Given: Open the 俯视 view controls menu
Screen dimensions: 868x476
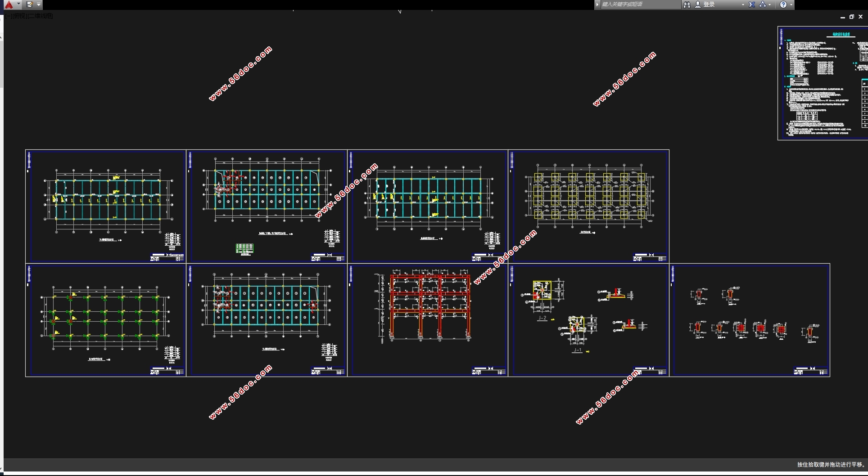Looking at the screenshot, I should pyautogui.click(x=19, y=16).
